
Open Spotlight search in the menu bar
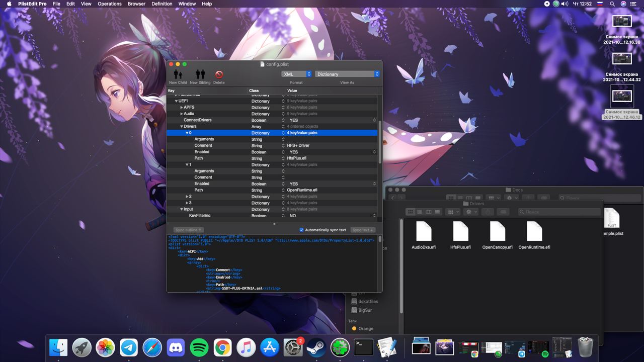[x=612, y=4]
